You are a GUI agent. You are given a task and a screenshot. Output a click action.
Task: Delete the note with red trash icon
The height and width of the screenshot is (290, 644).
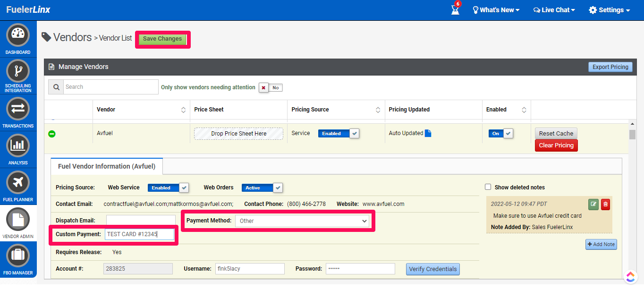(605, 204)
